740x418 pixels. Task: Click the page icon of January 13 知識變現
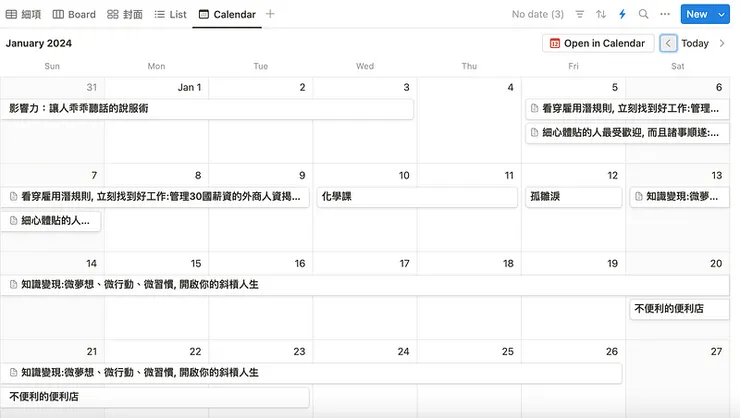(639, 197)
